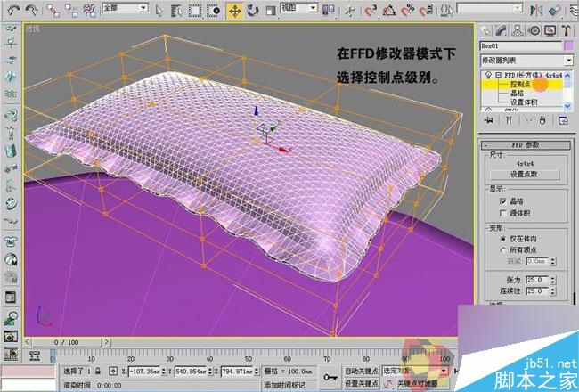This screenshot has height=392, width=579.
Task: Click the Pin Stack icon
Action: [x=489, y=120]
